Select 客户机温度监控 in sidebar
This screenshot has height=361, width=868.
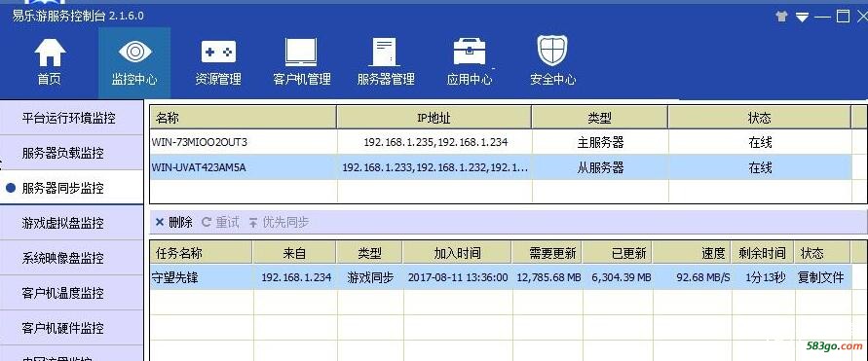[71, 293]
